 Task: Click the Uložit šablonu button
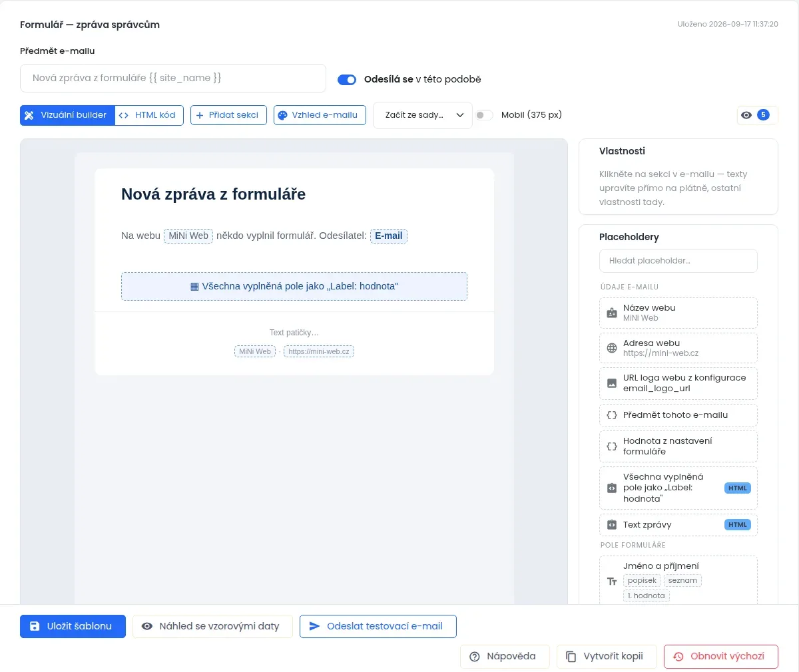point(73,626)
